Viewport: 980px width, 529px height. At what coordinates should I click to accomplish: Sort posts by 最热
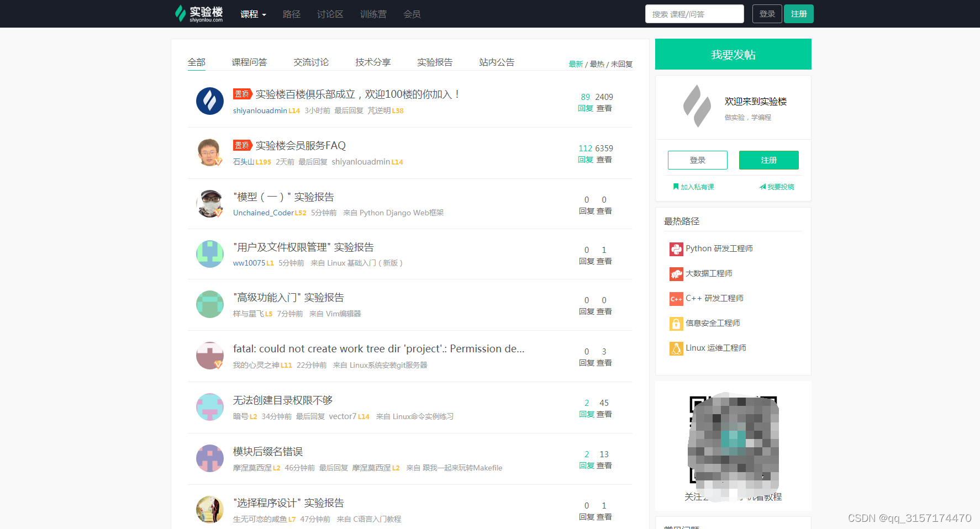597,64
